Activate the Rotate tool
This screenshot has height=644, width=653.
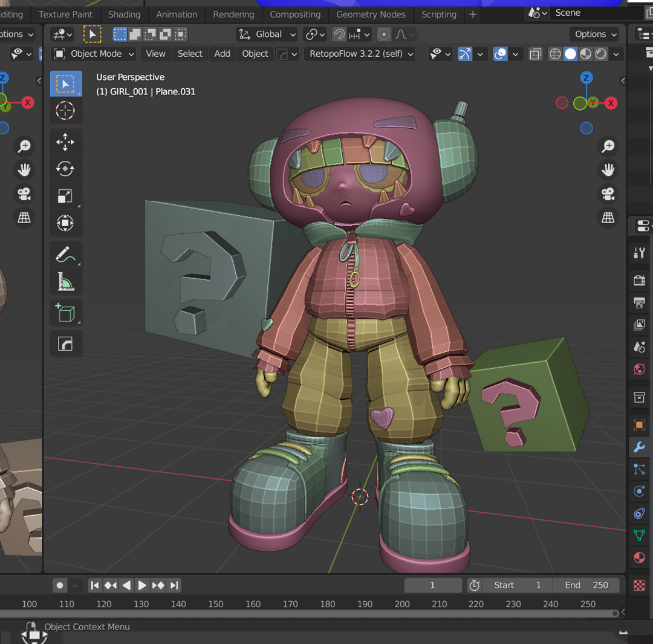tap(66, 169)
